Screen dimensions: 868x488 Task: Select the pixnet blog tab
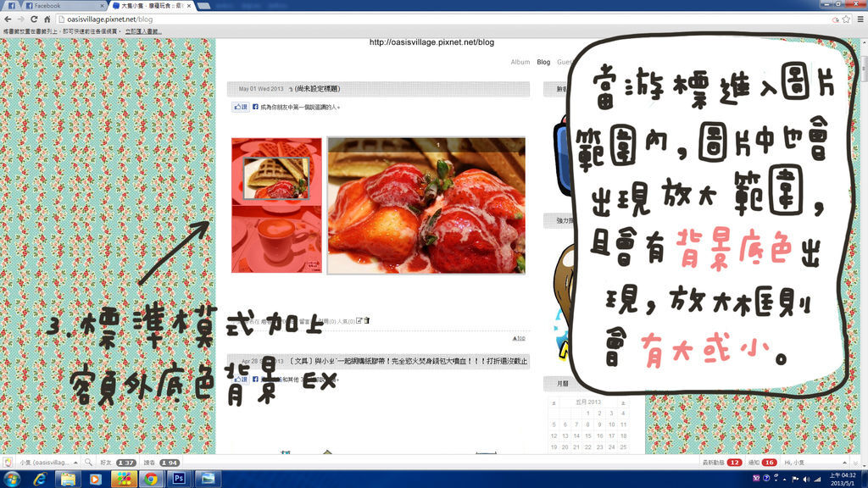pyautogui.click(x=151, y=6)
